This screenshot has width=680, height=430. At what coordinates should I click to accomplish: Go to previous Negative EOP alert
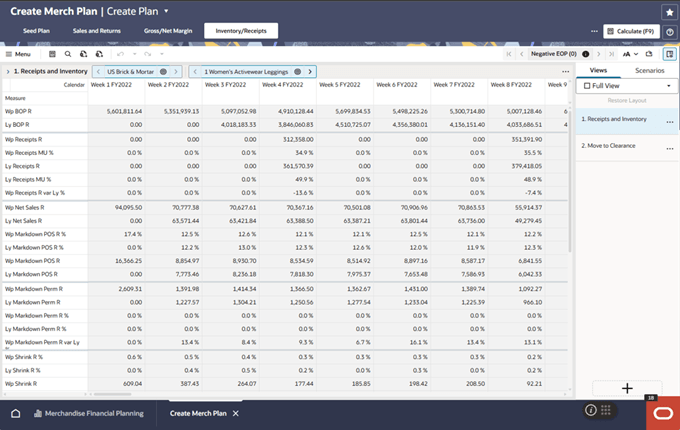[522, 54]
